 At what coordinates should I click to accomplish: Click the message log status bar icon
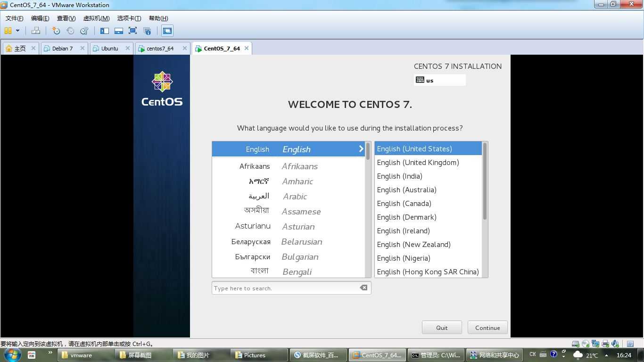click(630, 344)
